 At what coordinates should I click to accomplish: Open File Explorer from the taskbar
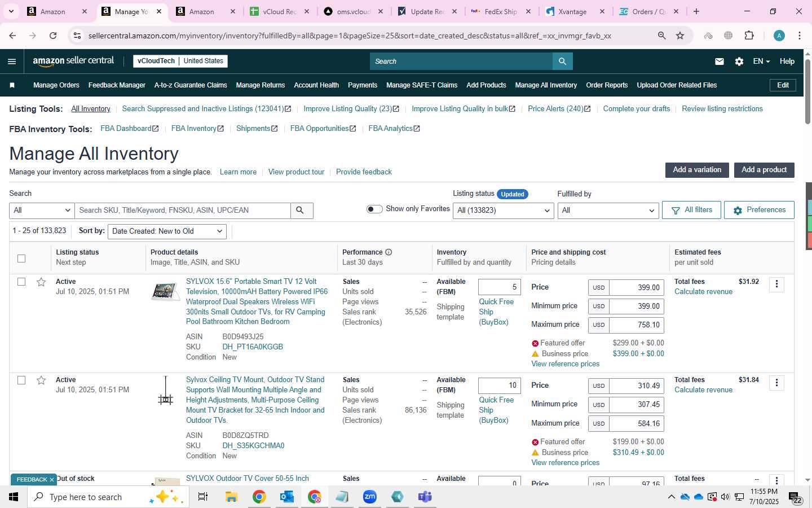pos(231,497)
